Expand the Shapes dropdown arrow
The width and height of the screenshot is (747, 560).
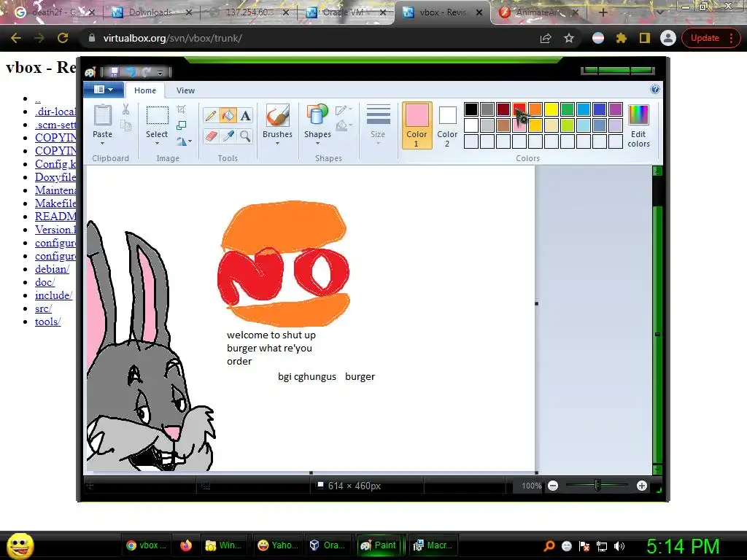[317, 143]
